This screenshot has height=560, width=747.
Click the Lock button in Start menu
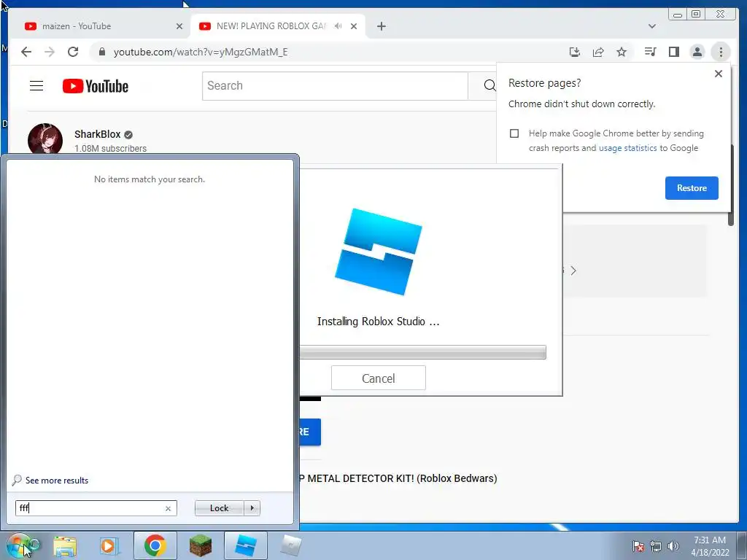pyautogui.click(x=219, y=508)
